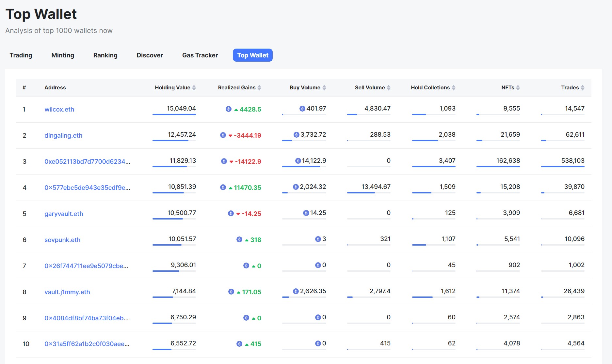Click the NFTs column sort icon
The width and height of the screenshot is (612, 364).
click(518, 88)
